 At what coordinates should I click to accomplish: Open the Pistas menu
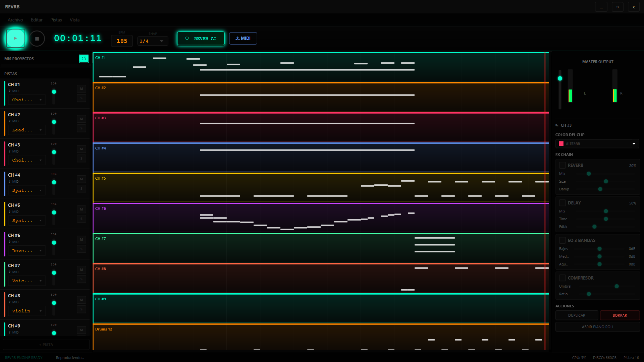click(56, 20)
